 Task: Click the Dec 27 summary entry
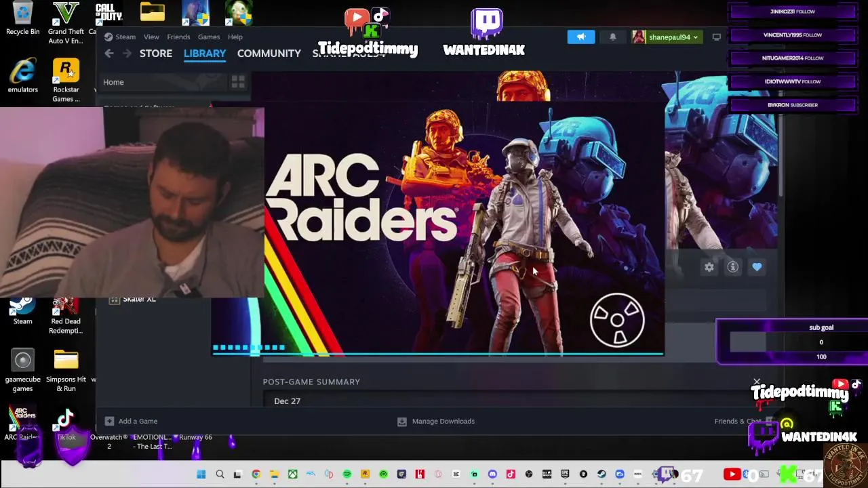(287, 401)
